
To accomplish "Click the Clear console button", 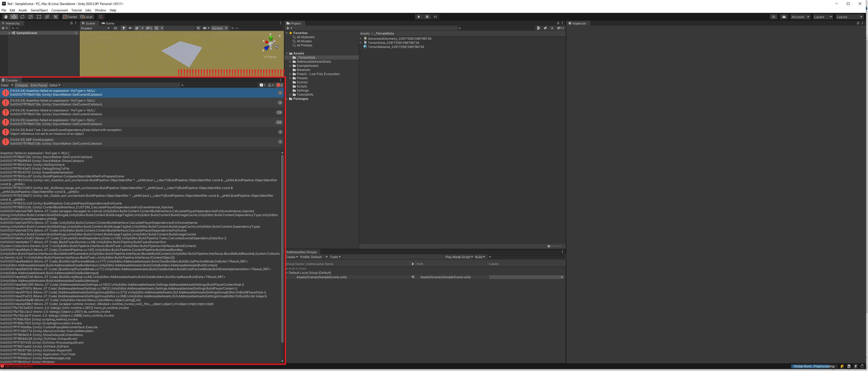I will (5, 85).
